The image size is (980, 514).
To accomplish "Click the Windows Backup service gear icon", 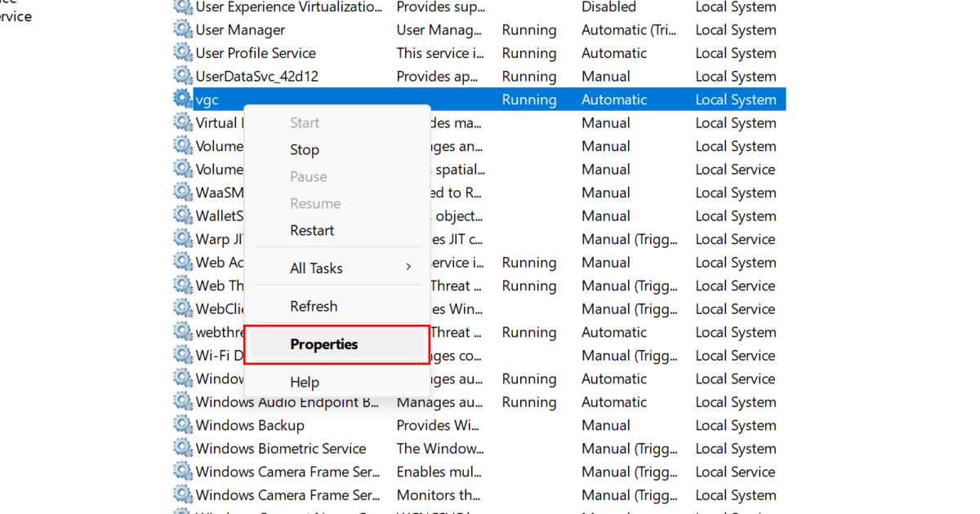I will (x=181, y=424).
